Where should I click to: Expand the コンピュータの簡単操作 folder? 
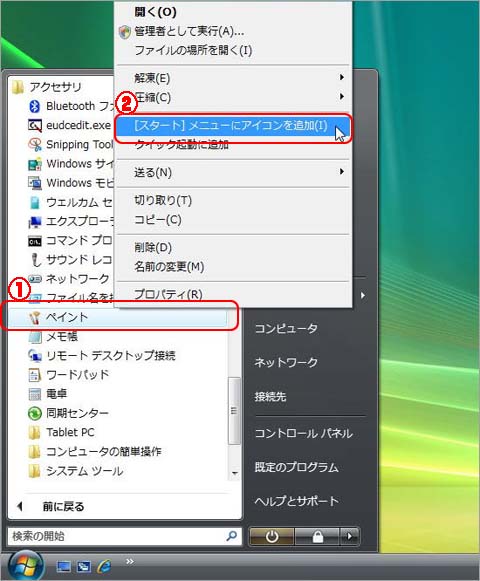[x=95, y=452]
